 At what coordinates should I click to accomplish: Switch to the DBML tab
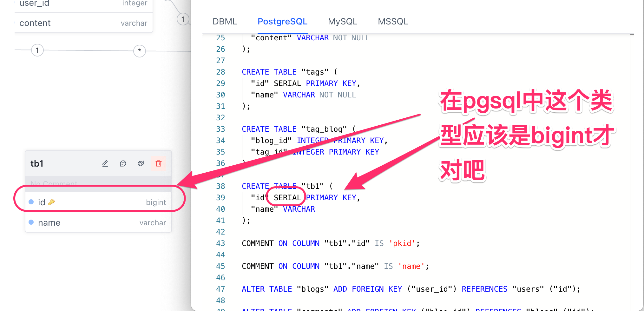click(225, 21)
